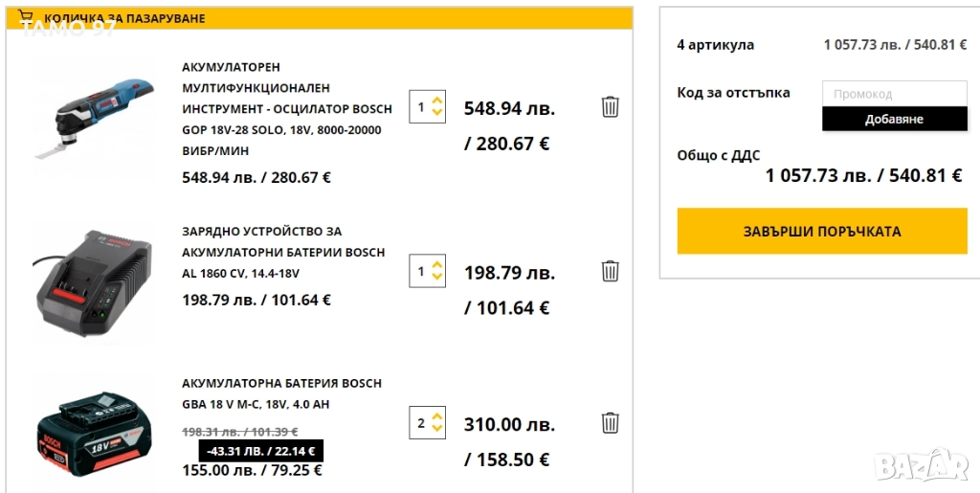Trash the Bosch GBA 18V battery item
This screenshot has height=493, width=980.
click(x=610, y=422)
